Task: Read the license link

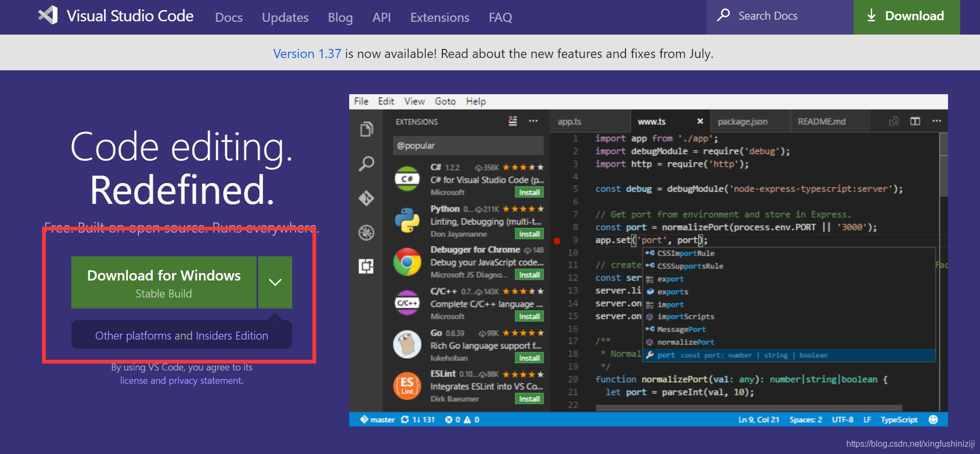Action: click(x=134, y=381)
